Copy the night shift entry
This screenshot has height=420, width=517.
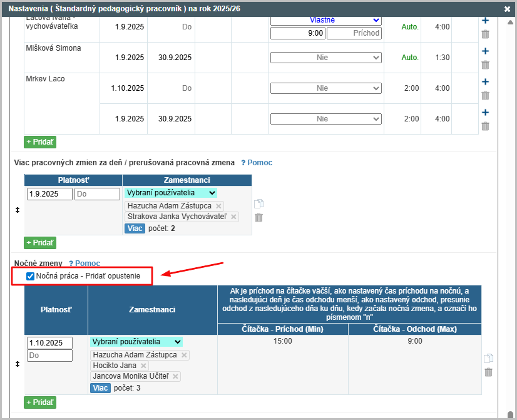click(489, 359)
